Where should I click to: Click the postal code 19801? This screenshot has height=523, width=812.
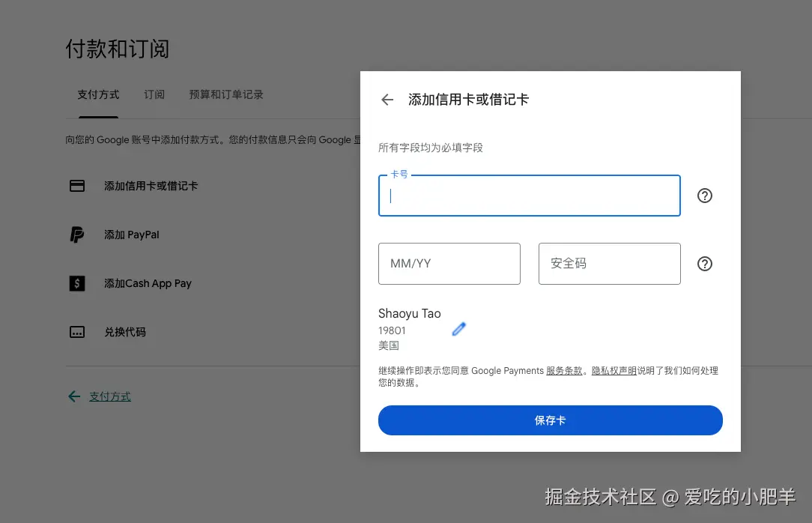click(392, 330)
